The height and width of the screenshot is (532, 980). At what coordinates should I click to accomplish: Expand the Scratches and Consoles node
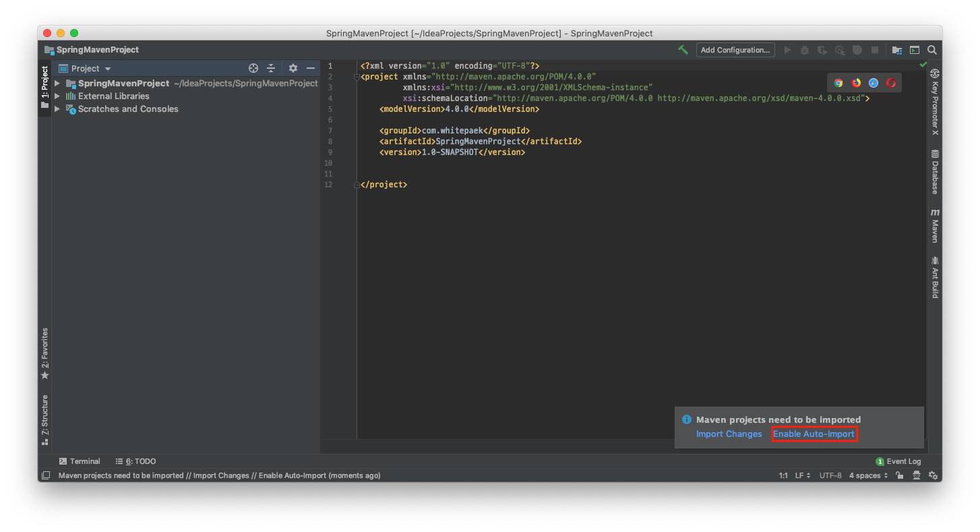[x=57, y=109]
